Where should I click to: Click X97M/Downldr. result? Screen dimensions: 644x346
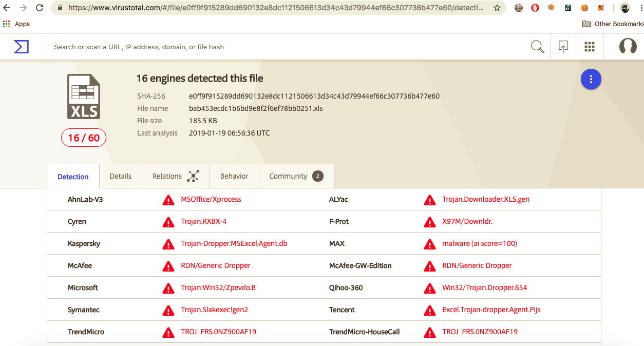pos(467,221)
